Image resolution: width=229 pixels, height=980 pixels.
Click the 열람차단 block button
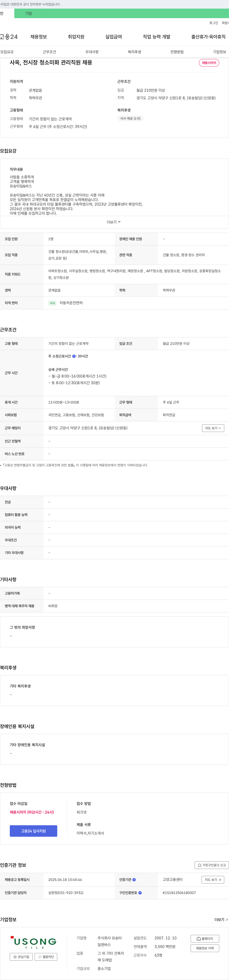tap(46, 956)
